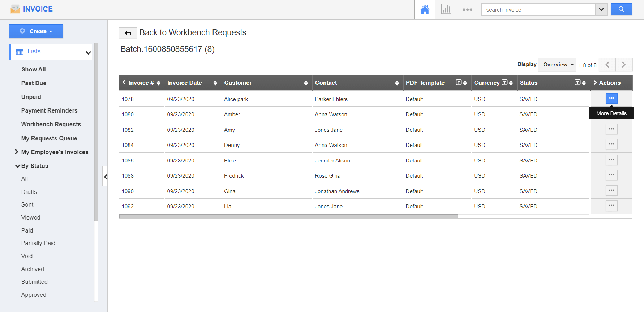Filter by status Paid

(x=27, y=230)
